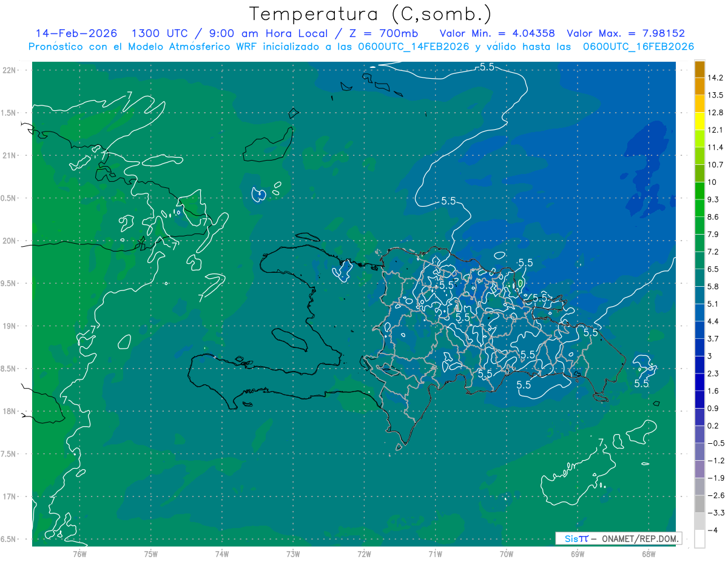Click the "Valor Max. = 7.98152" value
728x562 pixels.
625,33
